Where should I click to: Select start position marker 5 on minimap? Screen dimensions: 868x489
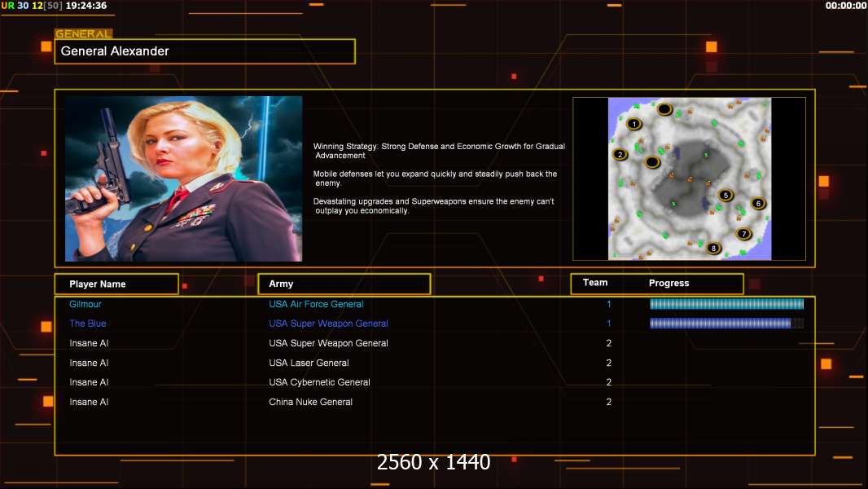726,195
